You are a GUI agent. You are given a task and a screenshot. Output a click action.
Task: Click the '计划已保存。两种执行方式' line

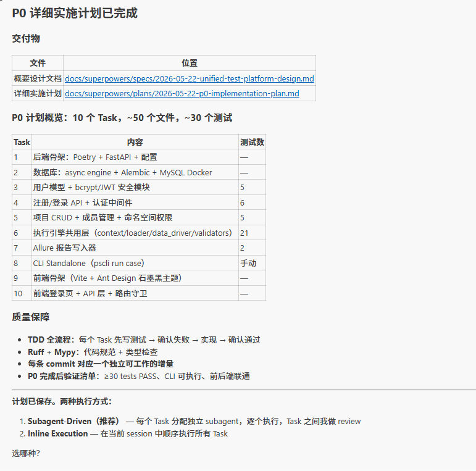click(62, 401)
